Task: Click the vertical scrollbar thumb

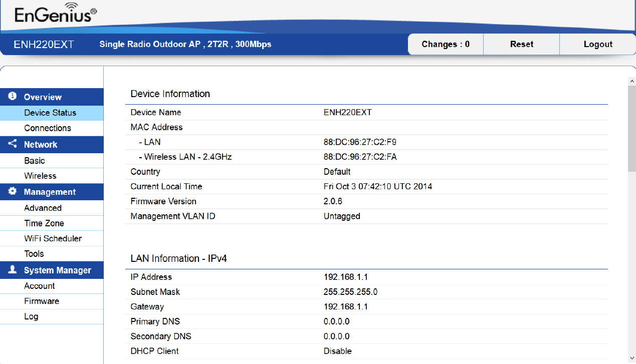Action: point(631,128)
